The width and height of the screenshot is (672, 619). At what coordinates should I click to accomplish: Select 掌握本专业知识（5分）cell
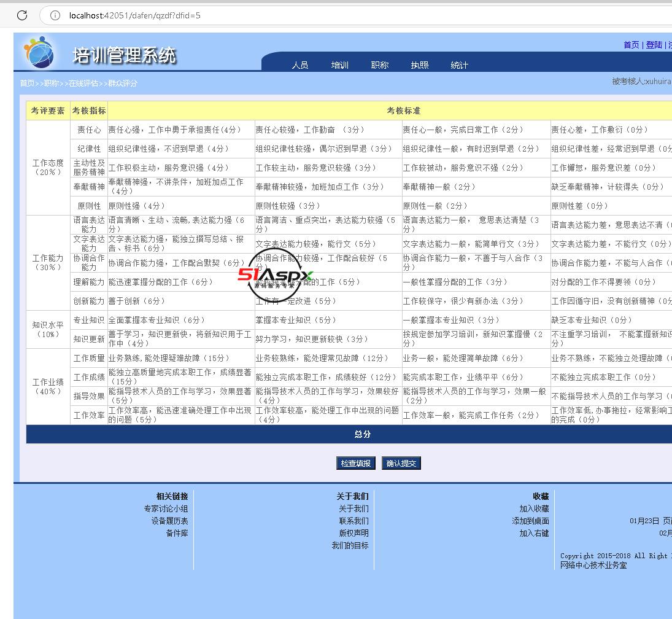[x=328, y=320]
